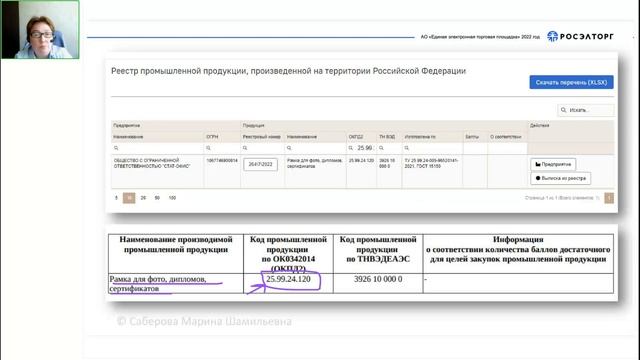This screenshot has width=640, height=360.
Task: Click the Росэлторг logo
Action: pos(580,36)
